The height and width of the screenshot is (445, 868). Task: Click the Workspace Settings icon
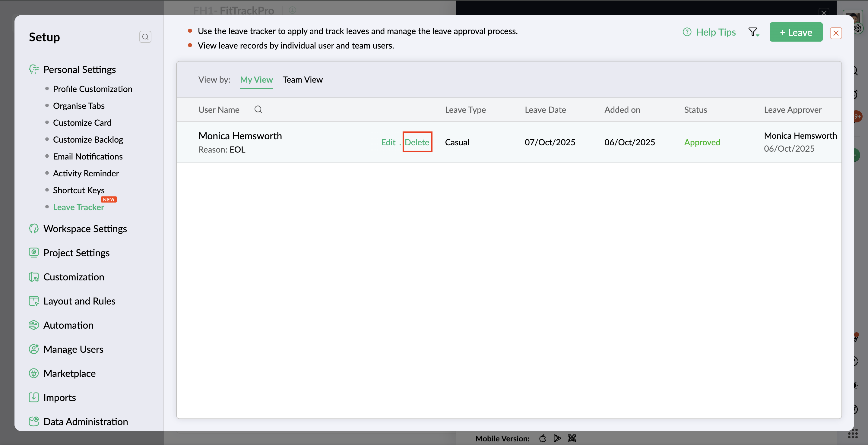click(34, 229)
